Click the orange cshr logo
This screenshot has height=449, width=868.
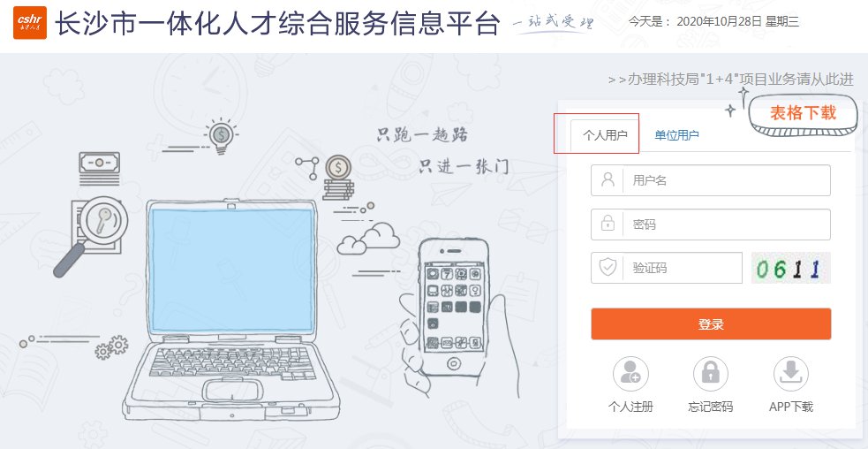30,23
